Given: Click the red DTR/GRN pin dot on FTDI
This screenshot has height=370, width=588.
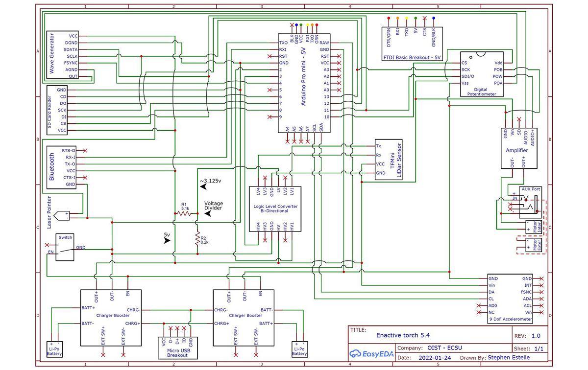Looking at the screenshot, I should (389, 18).
